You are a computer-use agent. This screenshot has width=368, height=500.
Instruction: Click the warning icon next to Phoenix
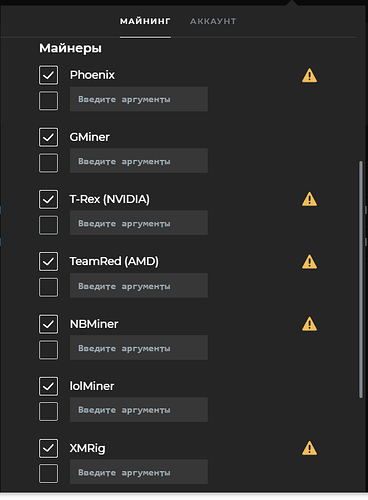[x=309, y=75]
